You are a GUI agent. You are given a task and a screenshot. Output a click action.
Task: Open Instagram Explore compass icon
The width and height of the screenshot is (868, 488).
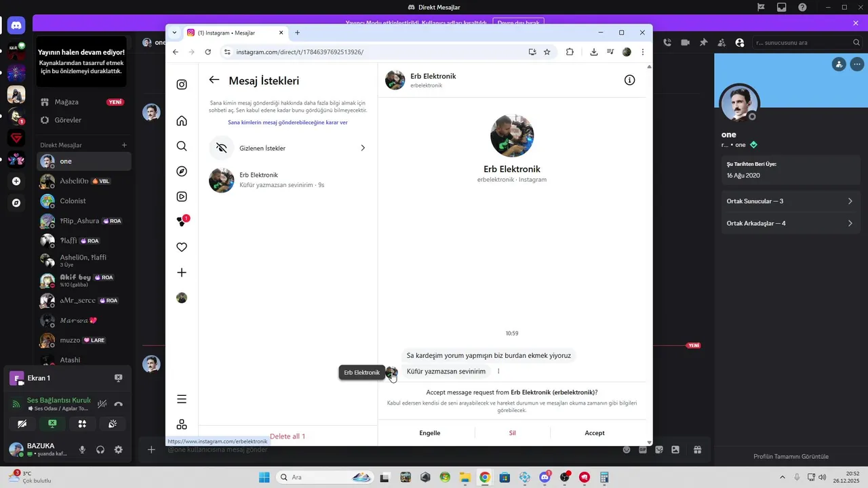click(182, 171)
